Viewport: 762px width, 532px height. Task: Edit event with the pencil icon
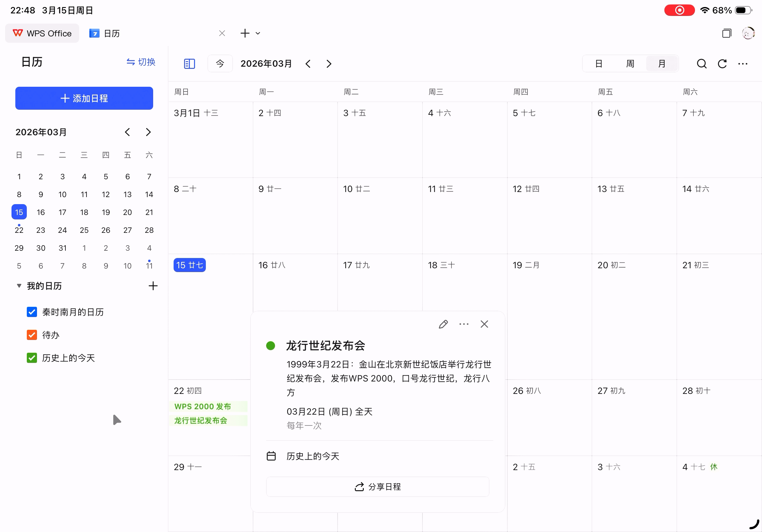443,324
